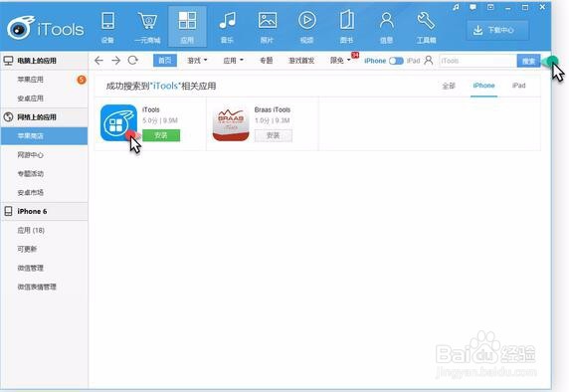Open the 视频 video play section

[x=307, y=27]
